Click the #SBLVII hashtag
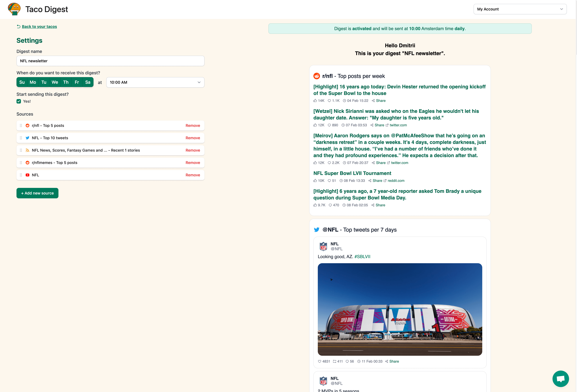 tap(362, 256)
